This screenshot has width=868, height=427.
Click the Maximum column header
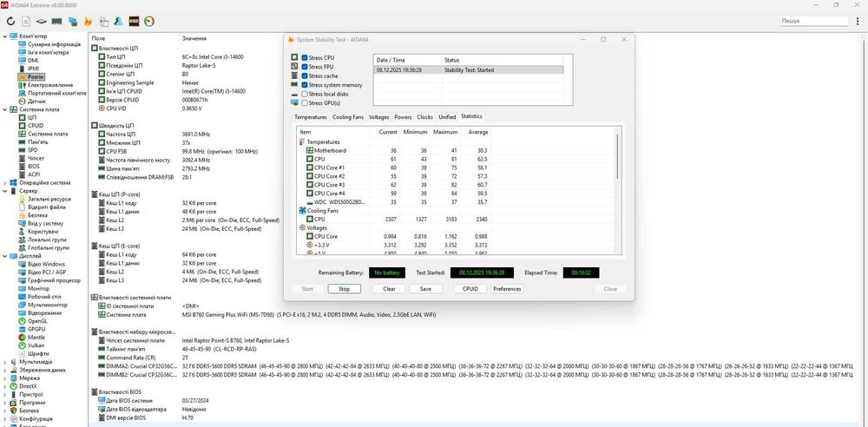[x=445, y=133]
